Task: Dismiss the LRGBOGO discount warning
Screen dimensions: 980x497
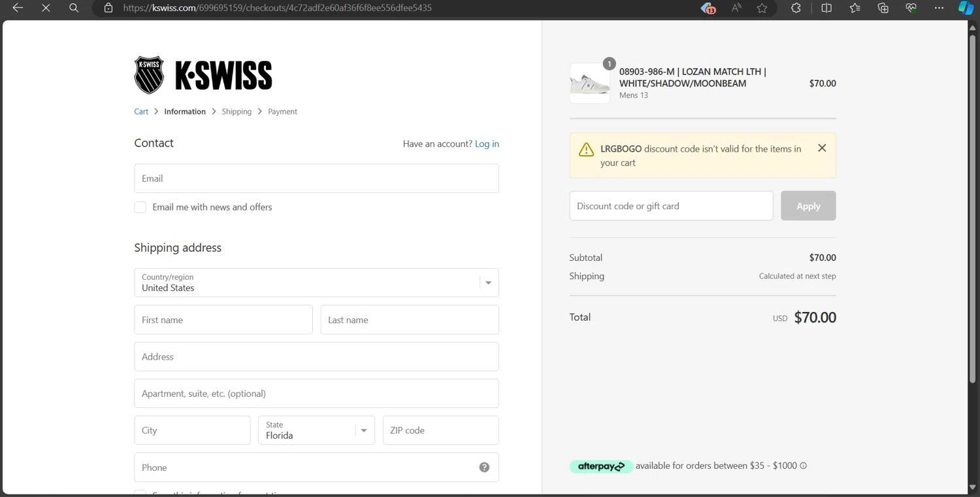Action: (822, 148)
